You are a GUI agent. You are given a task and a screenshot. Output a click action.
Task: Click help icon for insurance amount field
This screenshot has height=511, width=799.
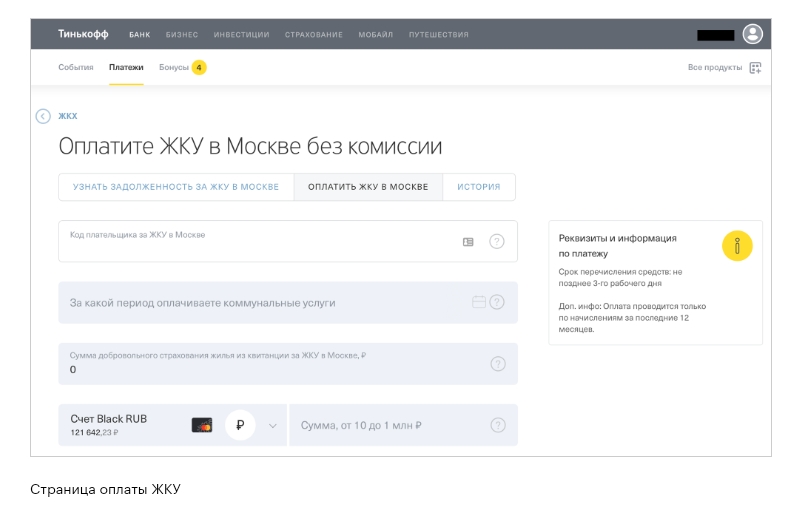tap(497, 364)
